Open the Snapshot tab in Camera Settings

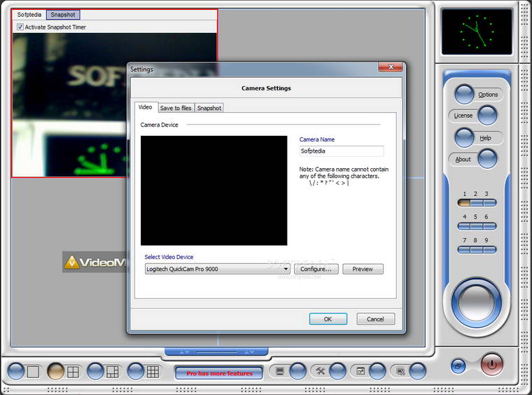click(209, 108)
